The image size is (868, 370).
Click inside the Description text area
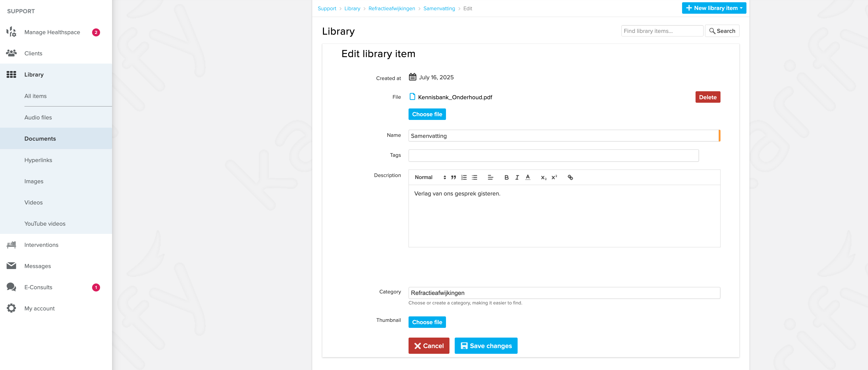tap(564, 216)
